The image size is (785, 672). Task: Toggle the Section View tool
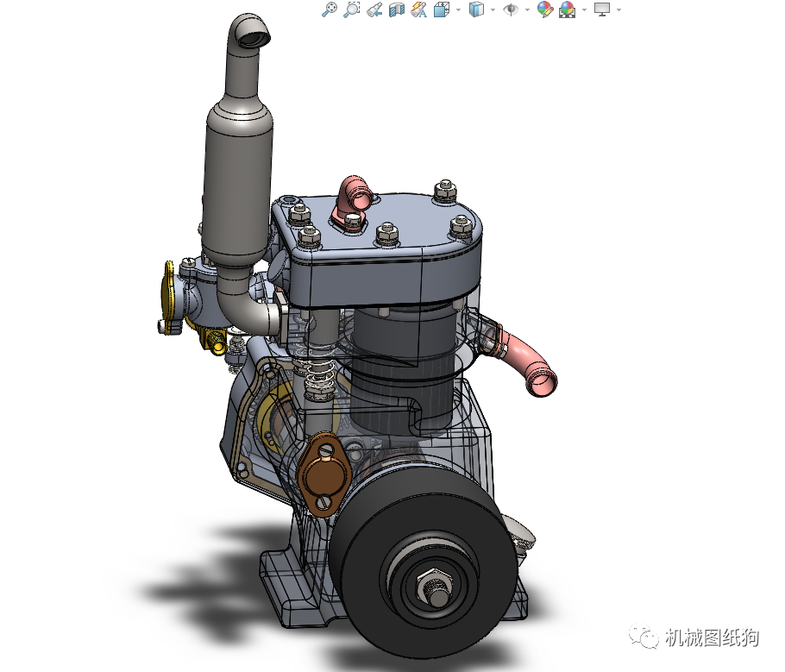[397, 9]
